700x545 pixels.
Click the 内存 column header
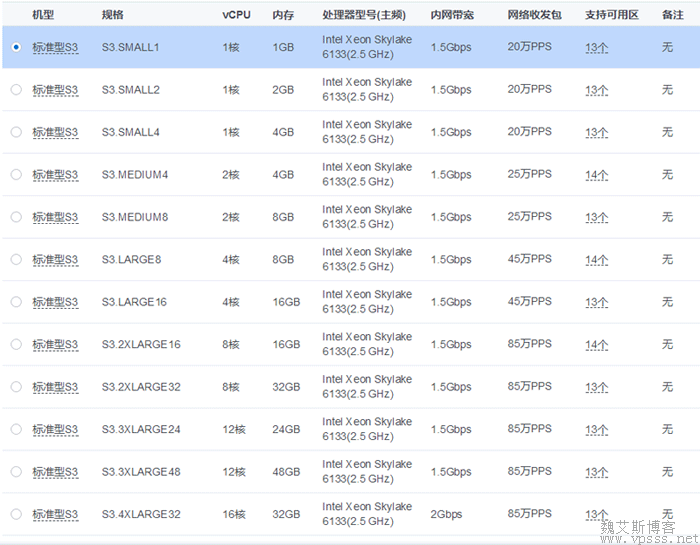point(283,16)
